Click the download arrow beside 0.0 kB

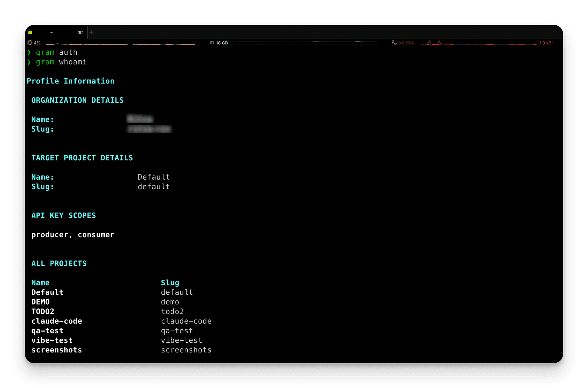(412, 43)
